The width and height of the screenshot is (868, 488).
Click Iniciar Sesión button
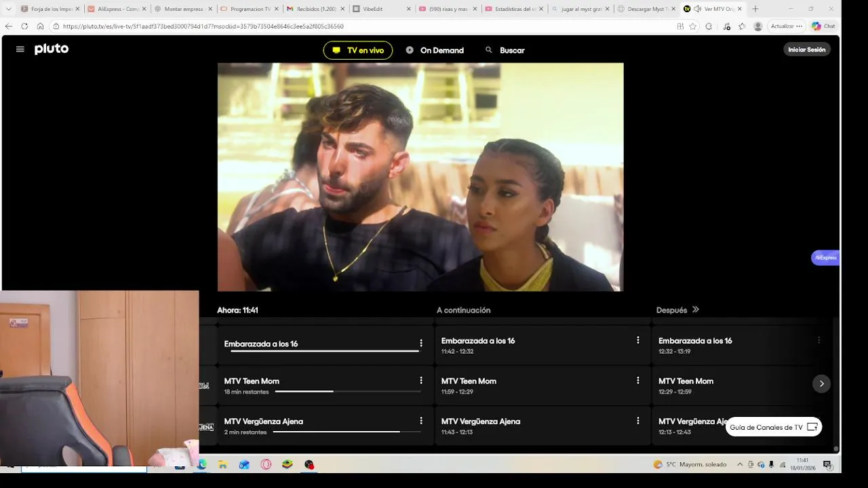[806, 49]
